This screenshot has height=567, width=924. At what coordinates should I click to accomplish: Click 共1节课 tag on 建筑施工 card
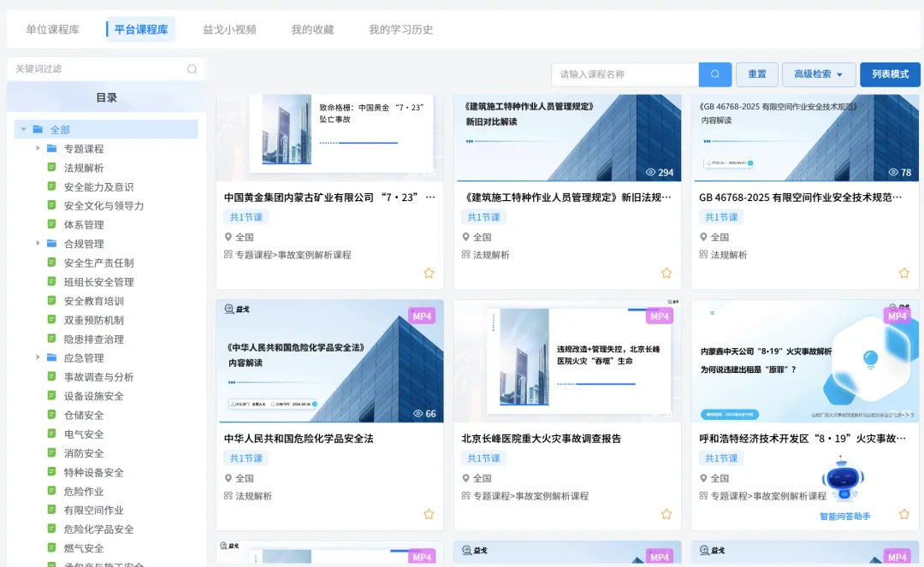point(483,217)
